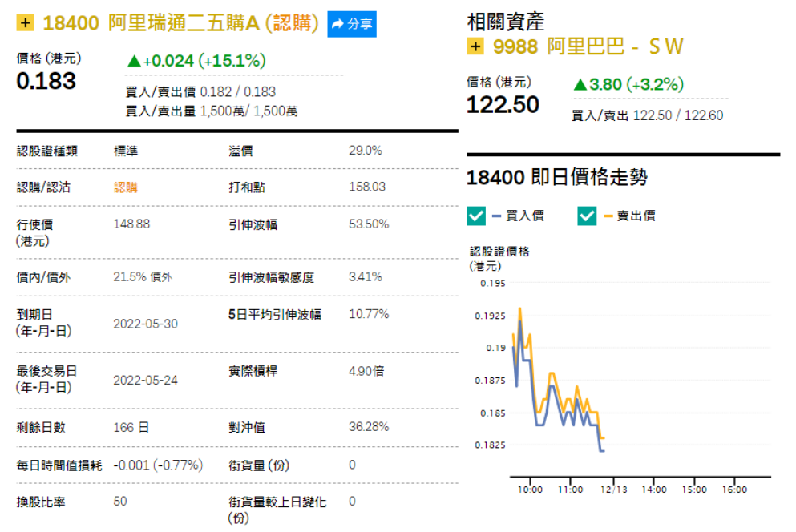The image size is (796, 532).
Task: Open the 18400 阿里瑞通二五購A title link
Action: 180,23
